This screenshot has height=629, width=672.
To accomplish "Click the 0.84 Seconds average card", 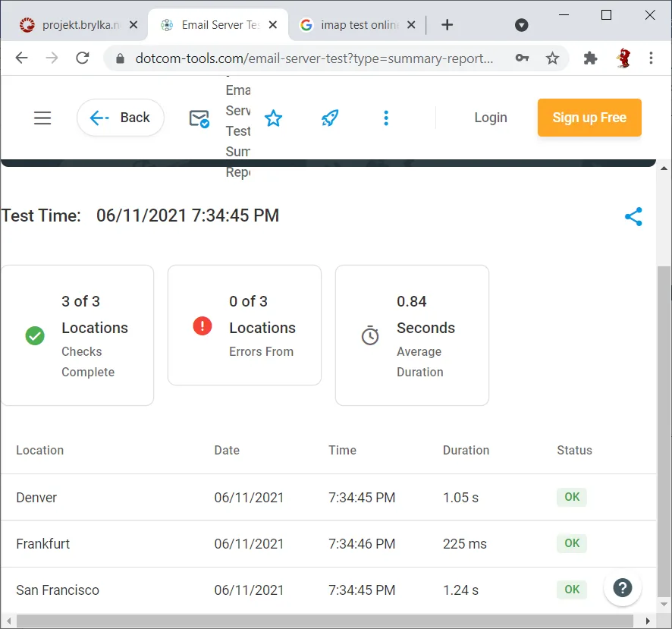I will click(412, 335).
